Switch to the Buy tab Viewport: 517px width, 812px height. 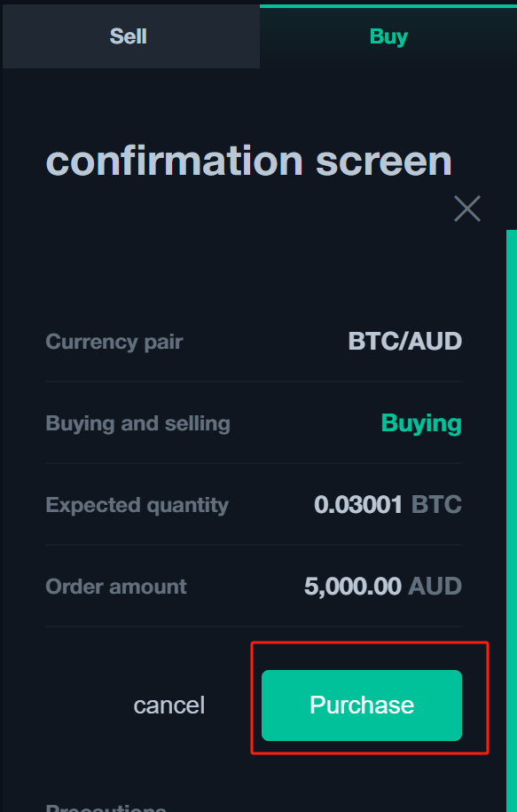pos(388,35)
